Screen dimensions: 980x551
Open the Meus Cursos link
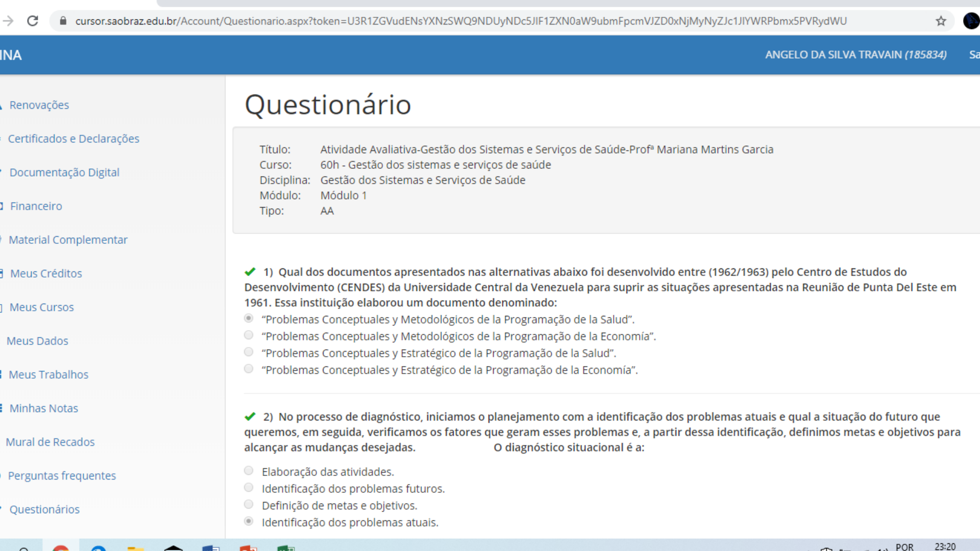[x=41, y=307]
